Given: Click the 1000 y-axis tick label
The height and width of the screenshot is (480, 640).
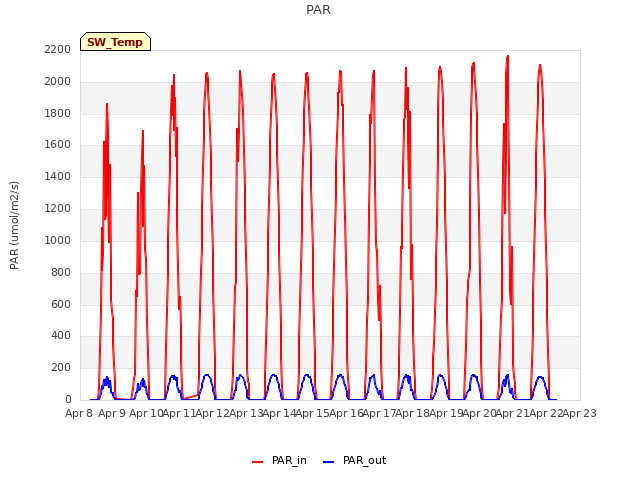Looking at the screenshot, I should pos(58,240).
